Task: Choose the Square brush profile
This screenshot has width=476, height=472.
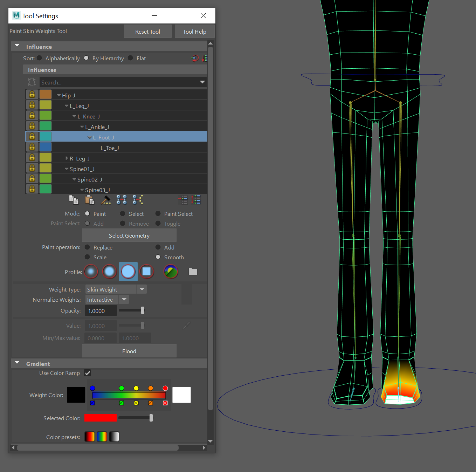Action: 146,272
